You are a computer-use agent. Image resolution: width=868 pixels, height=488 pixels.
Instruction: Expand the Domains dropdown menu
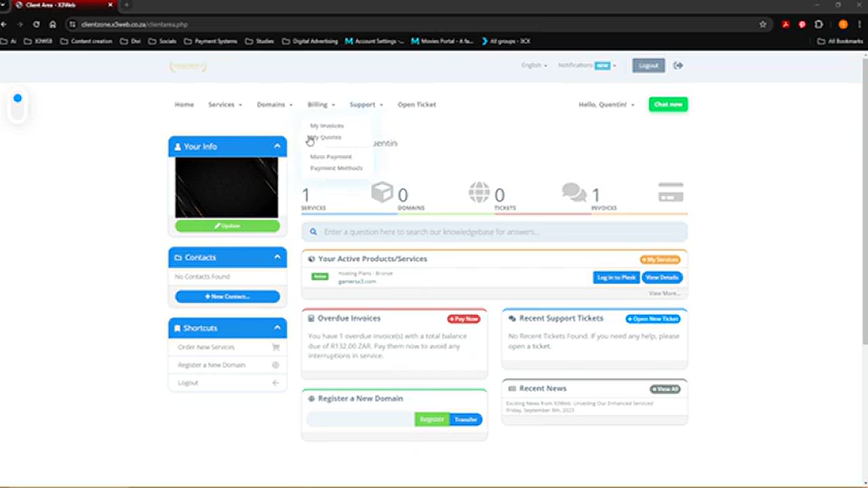(275, 104)
